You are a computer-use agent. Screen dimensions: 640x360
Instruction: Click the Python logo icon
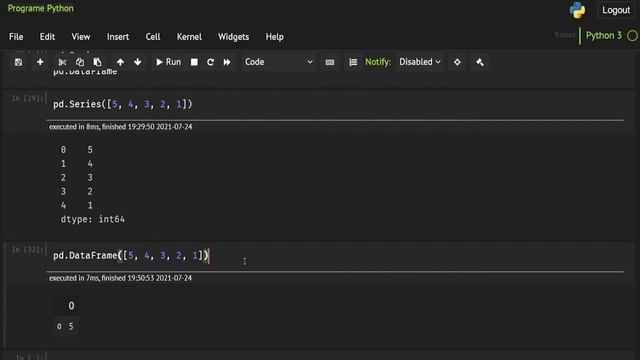(x=578, y=10)
